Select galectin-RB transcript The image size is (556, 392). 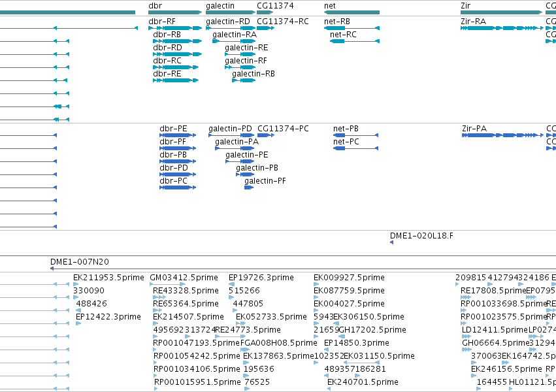[x=253, y=74]
